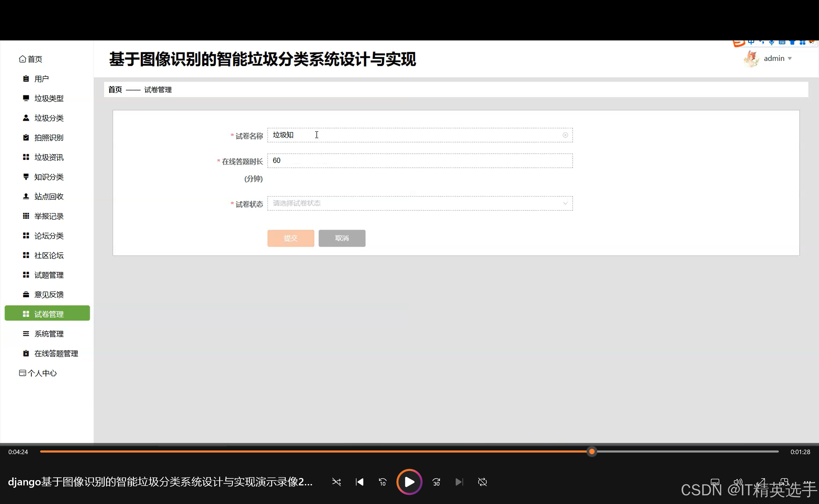819x504 pixels.
Task: Toggle shuffle playback in video player
Action: (x=336, y=482)
